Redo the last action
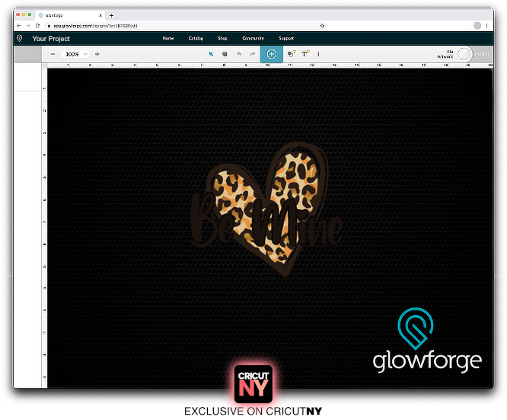The width and height of the screenshot is (507, 420). 253,54
